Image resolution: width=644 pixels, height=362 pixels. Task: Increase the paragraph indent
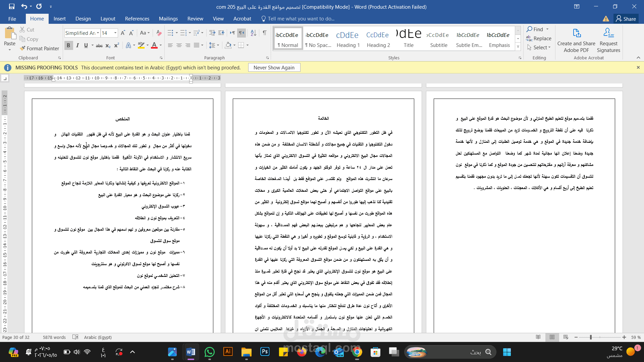[x=221, y=33]
